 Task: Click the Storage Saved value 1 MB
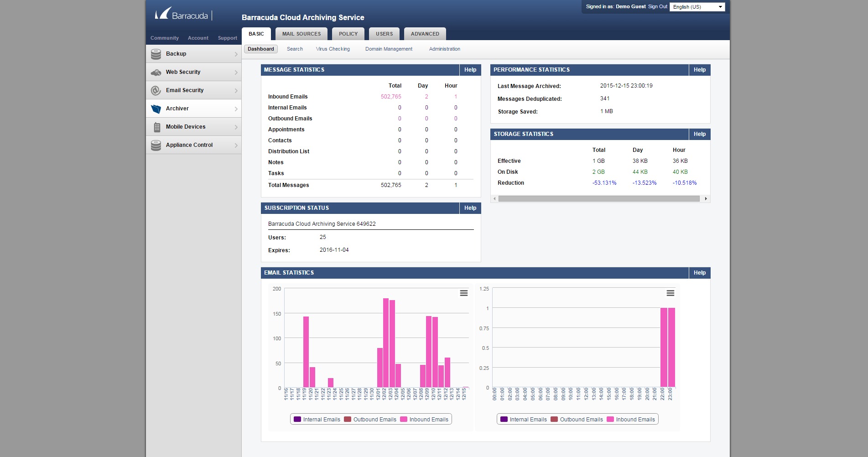[x=607, y=111]
